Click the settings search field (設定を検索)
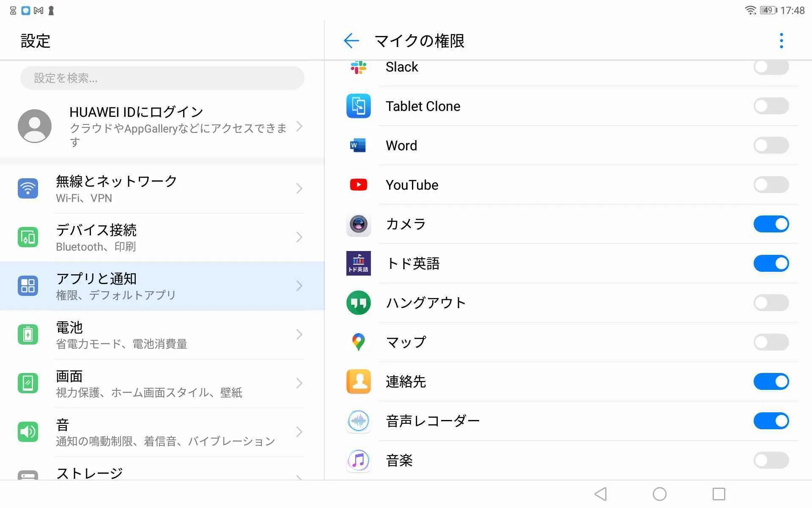Screen dimensions: 812x508 coord(162,78)
